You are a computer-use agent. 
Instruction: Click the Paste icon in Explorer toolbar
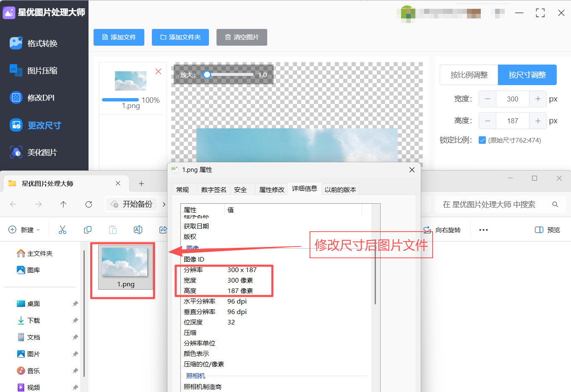113,230
